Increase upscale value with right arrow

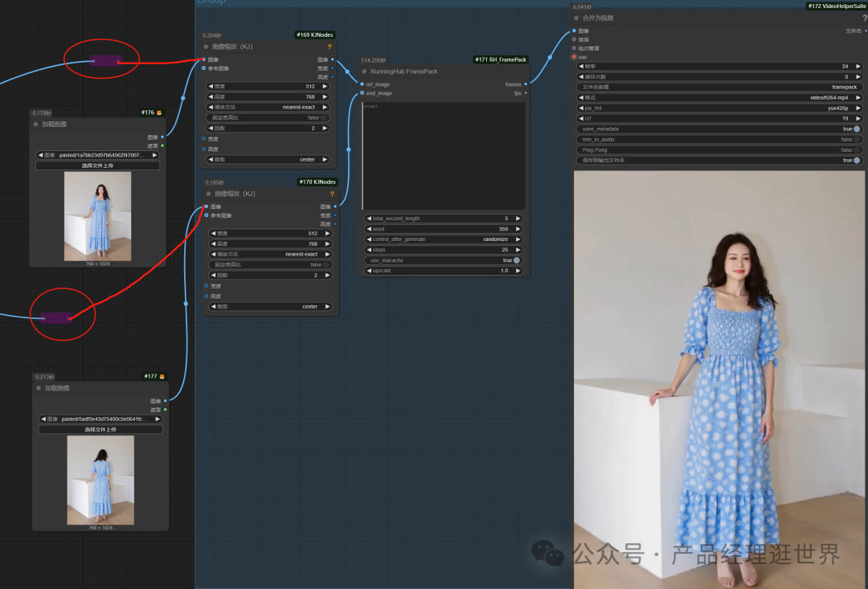coord(518,271)
